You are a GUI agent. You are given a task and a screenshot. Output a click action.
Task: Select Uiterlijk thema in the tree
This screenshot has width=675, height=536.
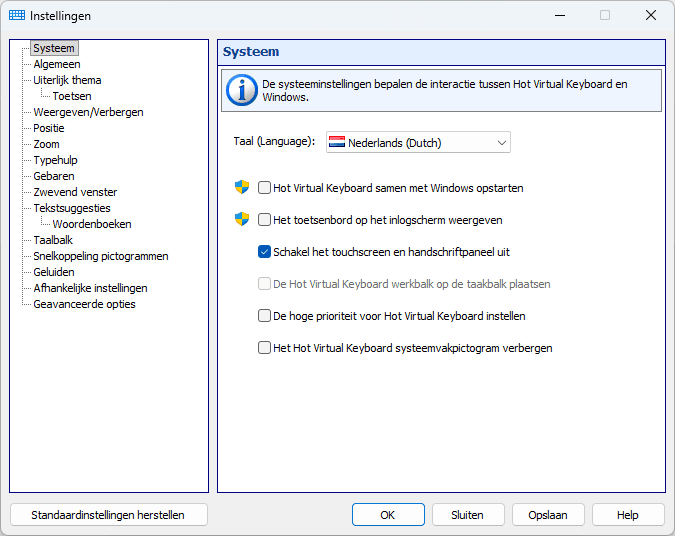[67, 80]
